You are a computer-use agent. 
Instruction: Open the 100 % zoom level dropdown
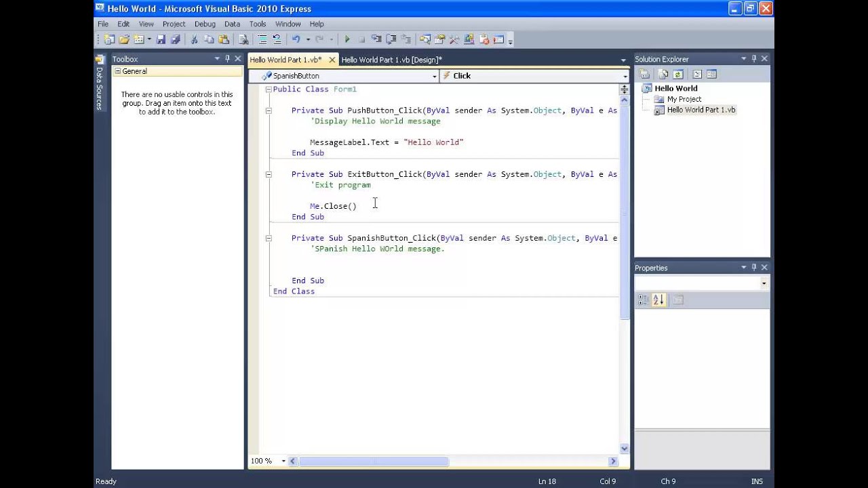coord(283,461)
